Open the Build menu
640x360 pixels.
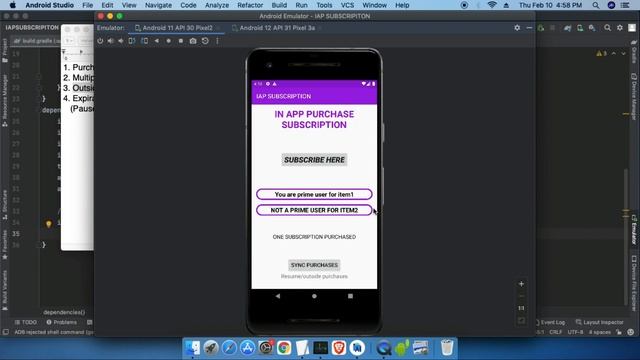279,5
